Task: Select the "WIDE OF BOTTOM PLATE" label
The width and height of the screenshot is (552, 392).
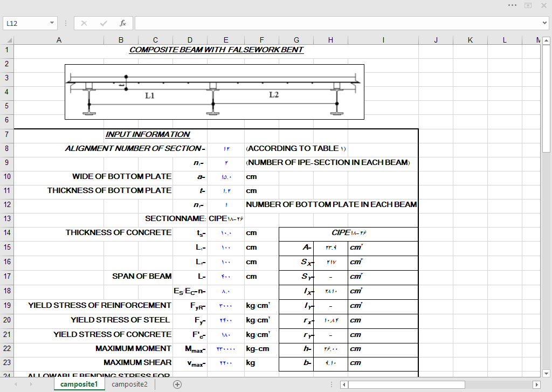Action: point(122,176)
